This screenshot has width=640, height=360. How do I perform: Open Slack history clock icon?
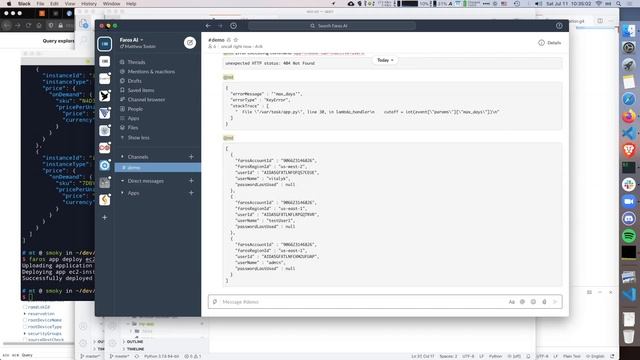[x=233, y=26]
